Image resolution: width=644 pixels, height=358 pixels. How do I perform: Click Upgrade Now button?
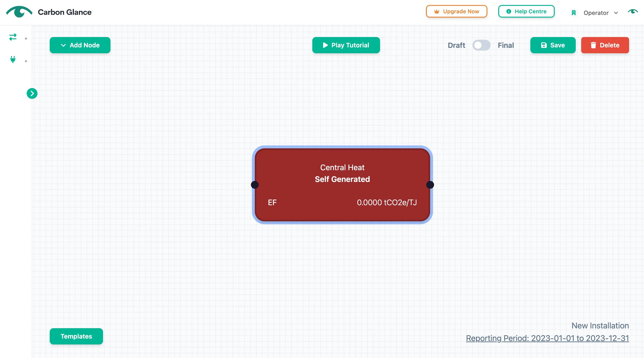coord(456,12)
